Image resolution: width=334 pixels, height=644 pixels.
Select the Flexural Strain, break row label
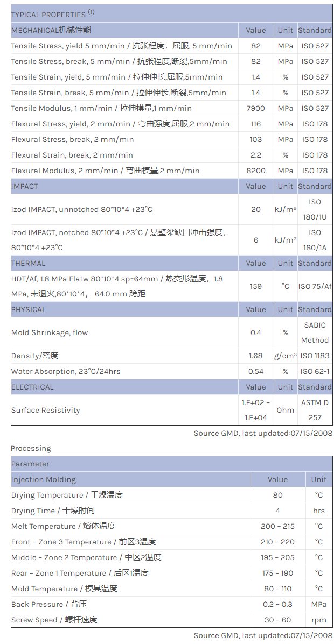click(x=72, y=155)
